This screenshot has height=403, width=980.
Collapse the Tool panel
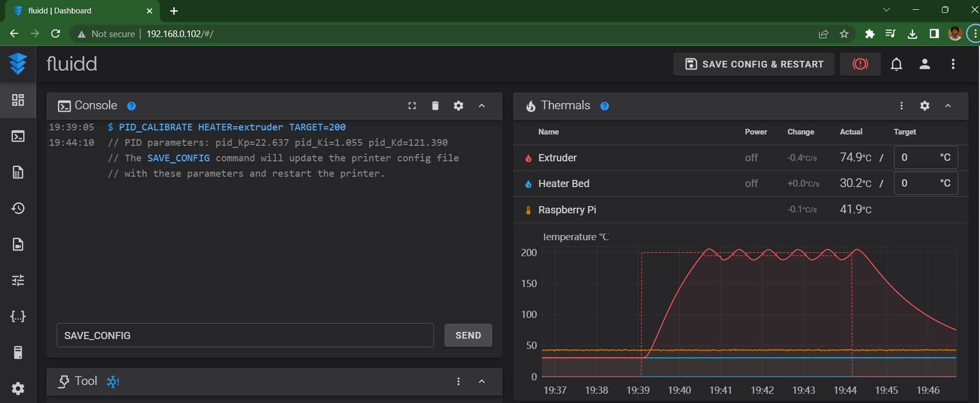(481, 381)
